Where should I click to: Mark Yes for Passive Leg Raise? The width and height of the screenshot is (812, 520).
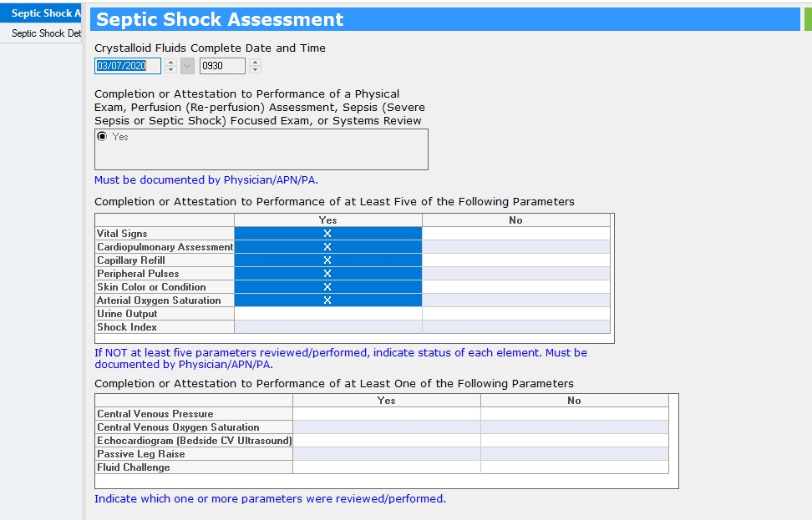pos(386,454)
